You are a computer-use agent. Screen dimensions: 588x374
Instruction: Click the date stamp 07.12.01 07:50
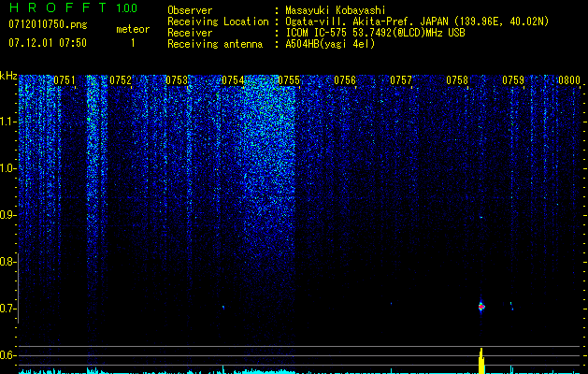click(x=48, y=43)
